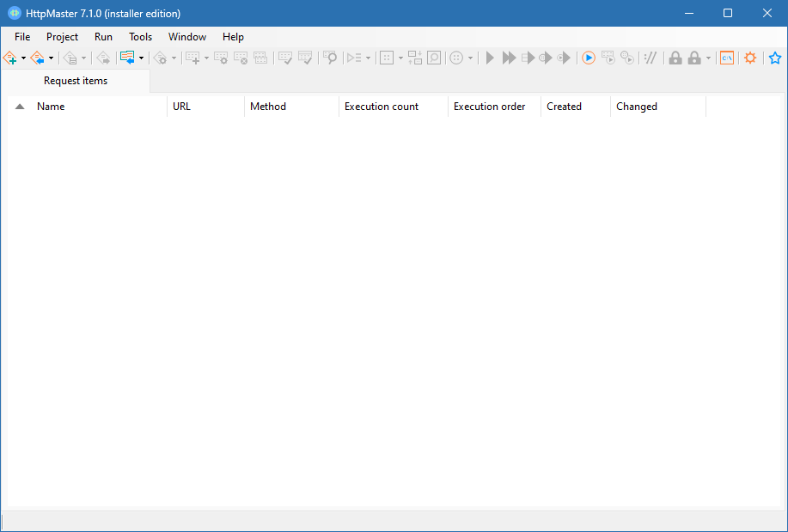Sort by the Execution order column header
Screen dimensions: 788x532
tap(494, 107)
